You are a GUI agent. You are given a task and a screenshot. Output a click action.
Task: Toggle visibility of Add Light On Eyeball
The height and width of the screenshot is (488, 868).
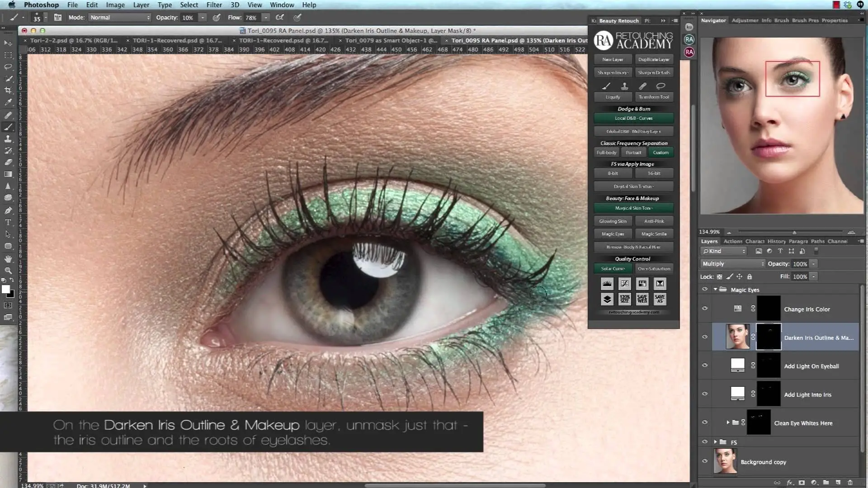pos(704,365)
